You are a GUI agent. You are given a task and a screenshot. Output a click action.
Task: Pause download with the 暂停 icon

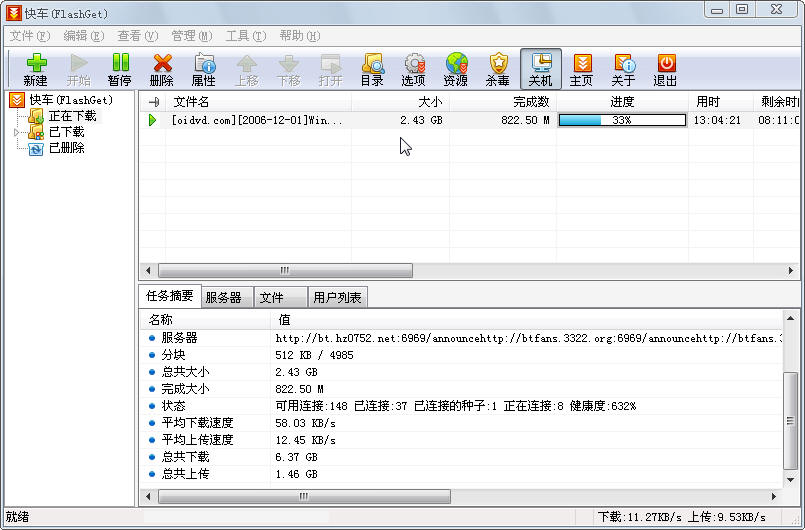click(x=120, y=70)
